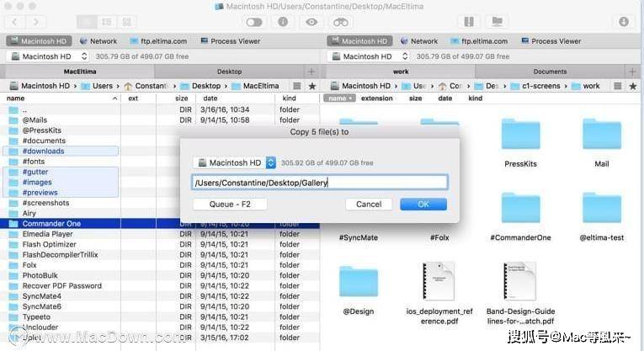
Task: Add the left pane folder to favorites star
Action: click(312, 87)
